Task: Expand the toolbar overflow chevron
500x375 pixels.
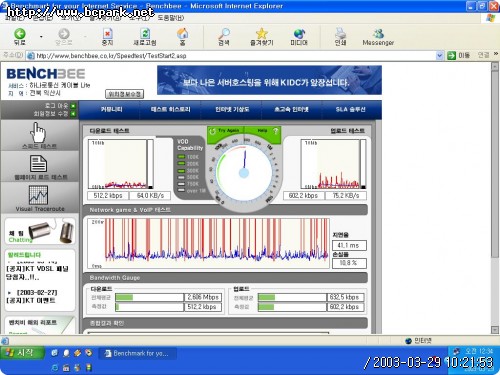Action: point(496,54)
